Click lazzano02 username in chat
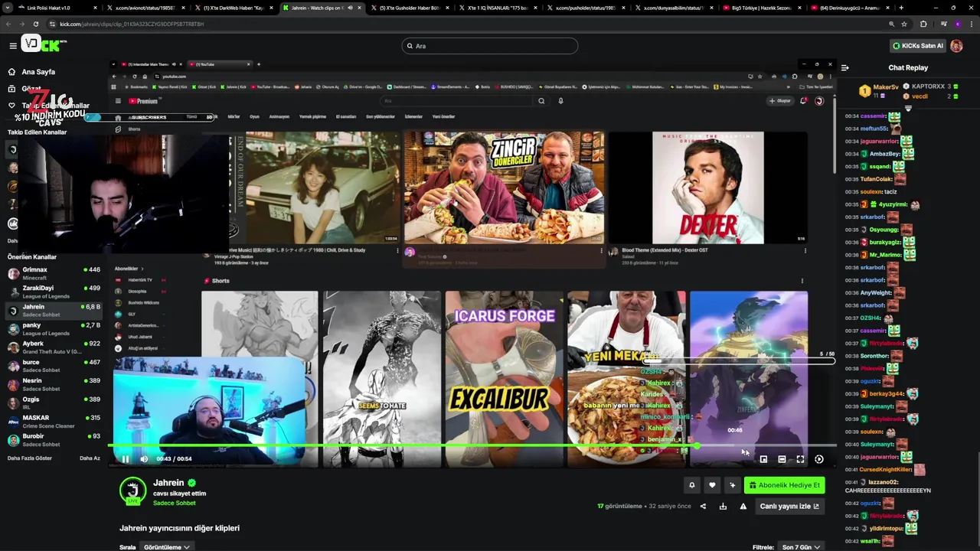The width and height of the screenshot is (980, 551). pos(884,482)
